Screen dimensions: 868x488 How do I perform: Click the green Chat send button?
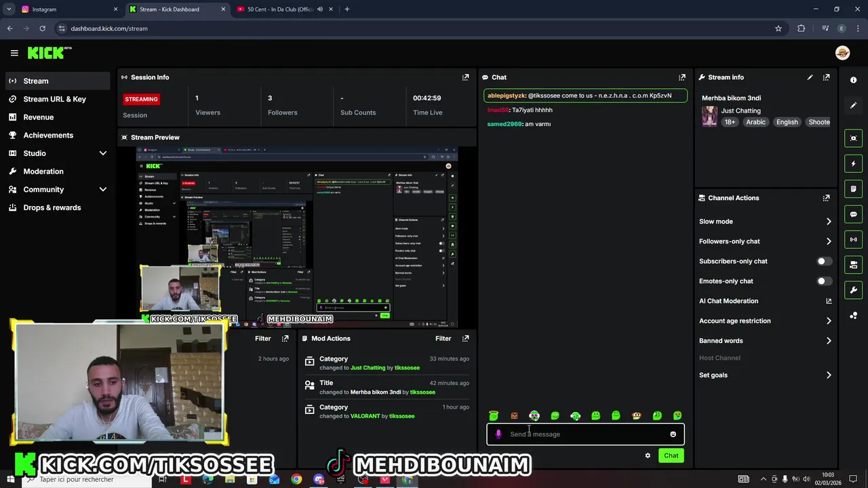[671, 455]
